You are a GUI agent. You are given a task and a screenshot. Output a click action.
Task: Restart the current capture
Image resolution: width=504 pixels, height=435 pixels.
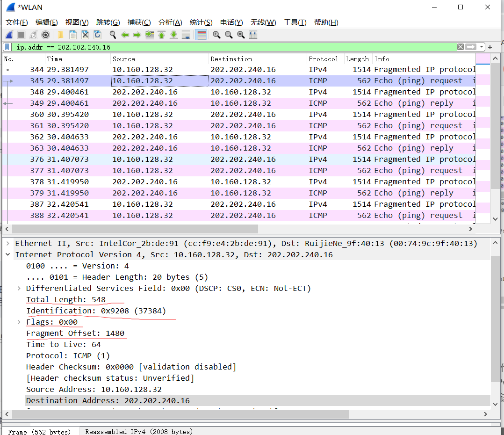pyautogui.click(x=34, y=35)
